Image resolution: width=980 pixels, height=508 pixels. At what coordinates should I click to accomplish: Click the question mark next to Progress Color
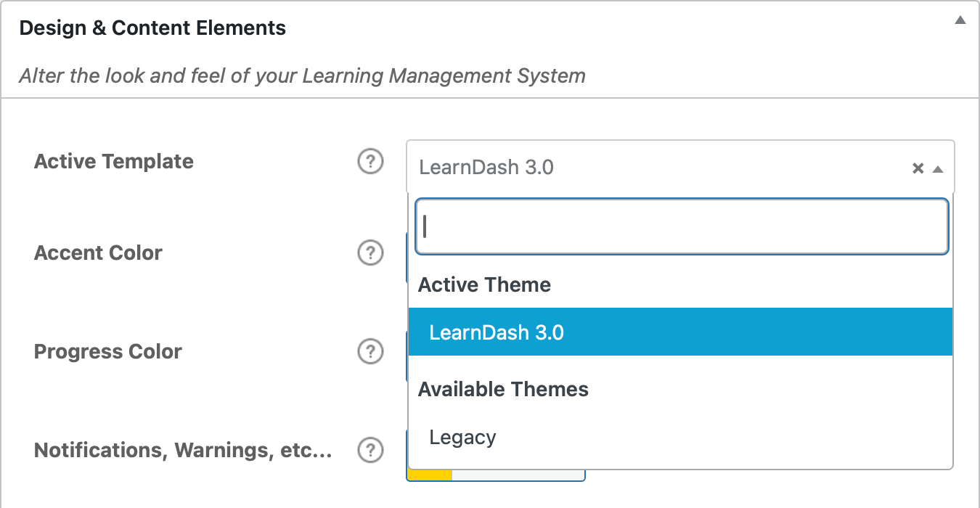coord(370,351)
